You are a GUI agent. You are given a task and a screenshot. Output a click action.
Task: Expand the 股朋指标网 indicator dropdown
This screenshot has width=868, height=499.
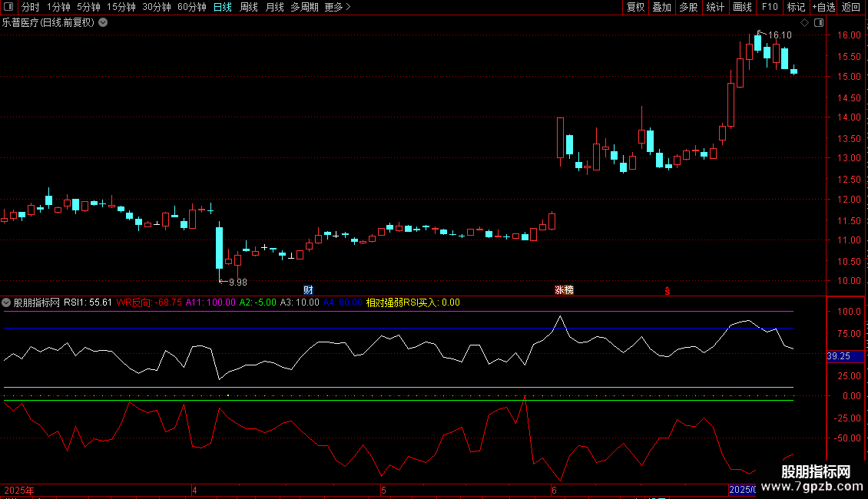(x=6, y=302)
